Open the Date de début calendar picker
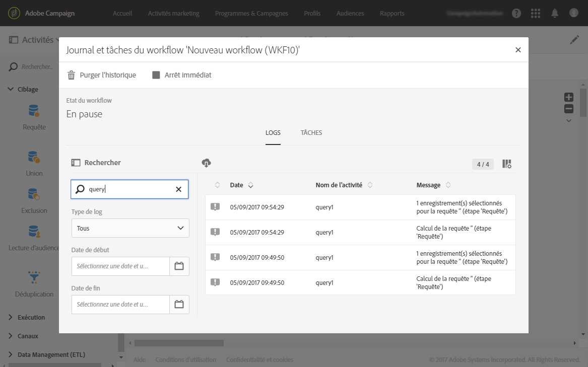Image resolution: width=588 pixels, height=367 pixels. (179, 266)
